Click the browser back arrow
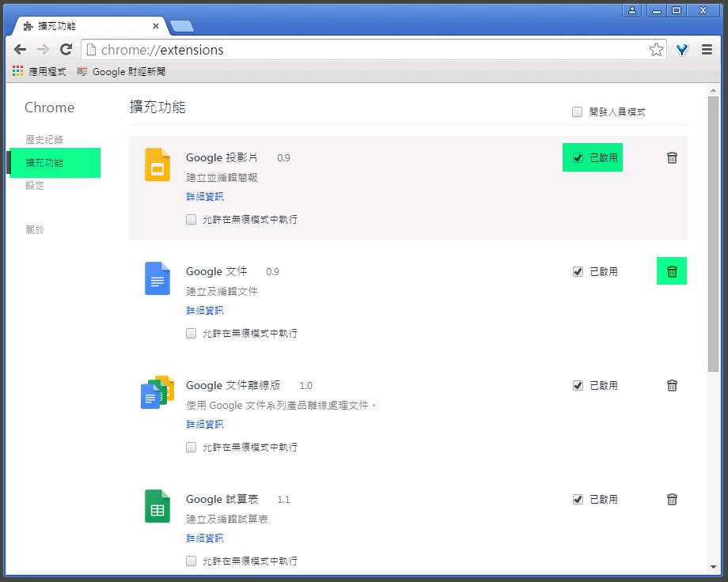Screen dimensions: 728x582 (x=20, y=49)
